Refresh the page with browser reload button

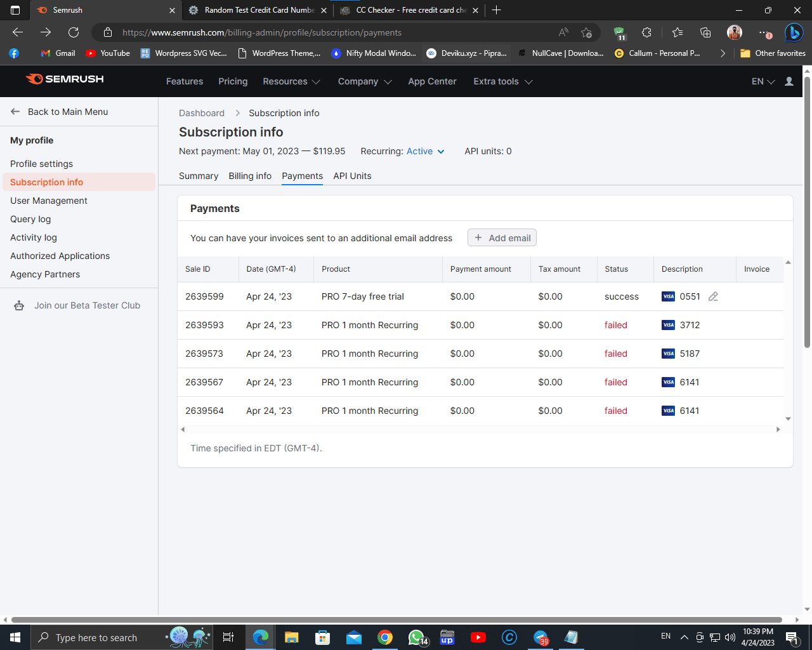coord(74,32)
